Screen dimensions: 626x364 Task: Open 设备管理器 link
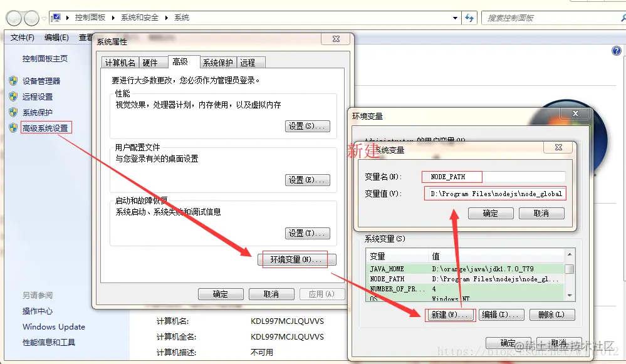point(41,81)
